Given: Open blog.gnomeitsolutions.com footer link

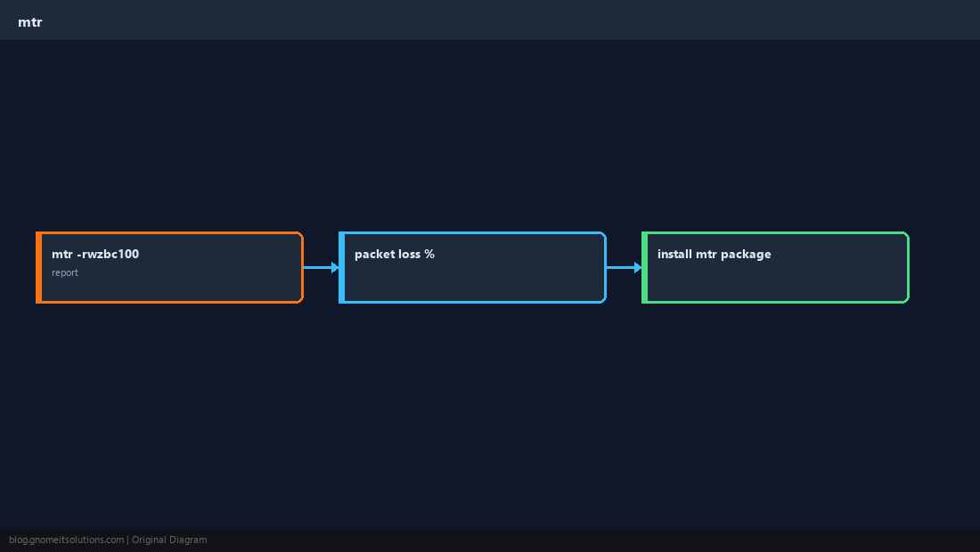Looking at the screenshot, I should point(66,540).
